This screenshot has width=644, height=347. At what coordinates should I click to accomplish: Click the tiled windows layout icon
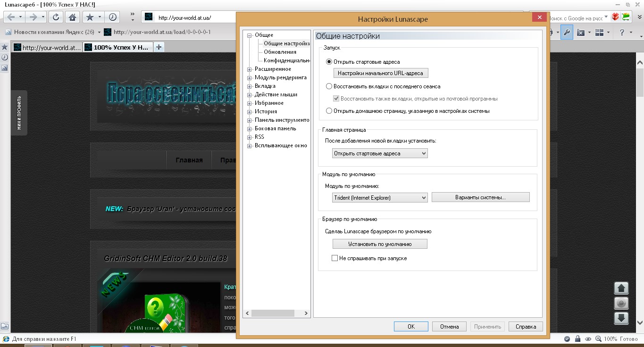pos(600,33)
